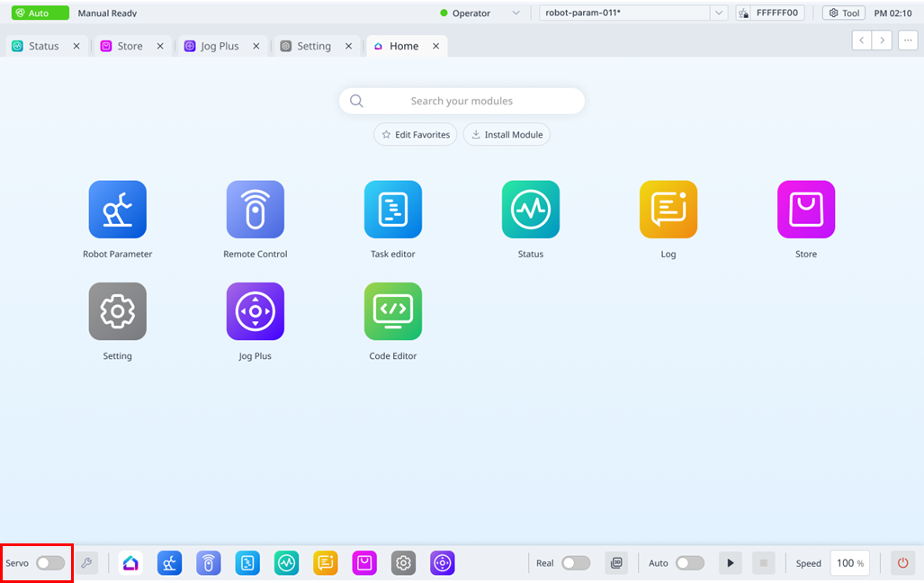This screenshot has width=924, height=583.
Task: Launch the Remote Control module
Action: tap(256, 210)
